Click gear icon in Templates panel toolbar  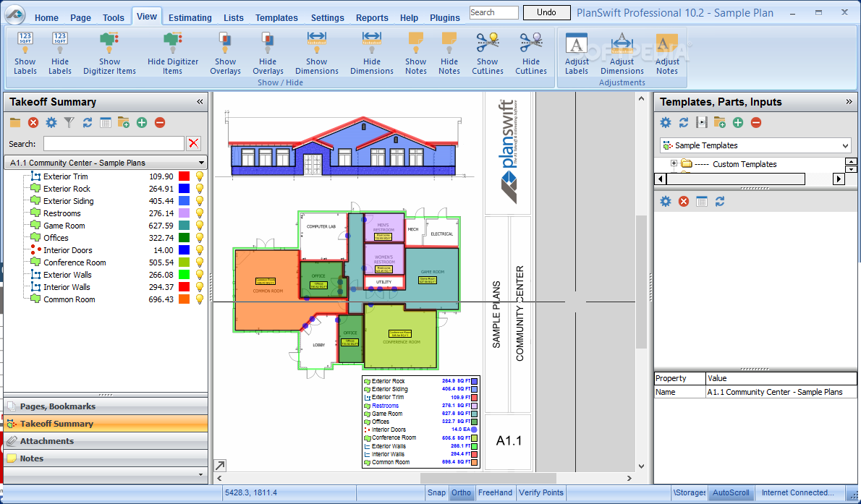(x=666, y=123)
